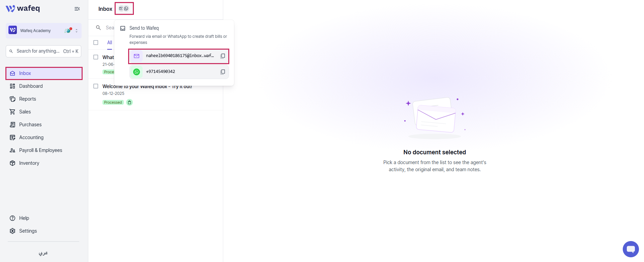
Task: Tick the select-all checkbox in inbox list
Action: 96,43
